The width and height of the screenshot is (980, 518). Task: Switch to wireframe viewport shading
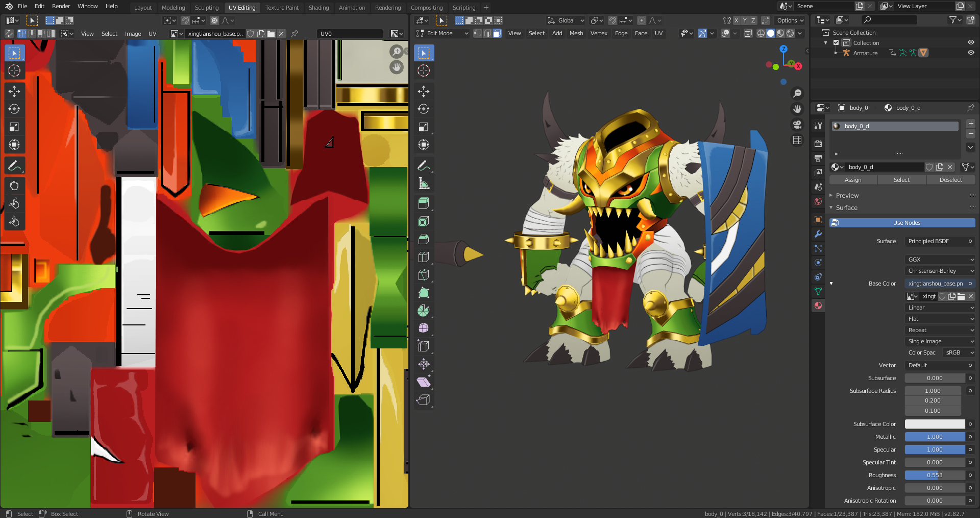761,33
